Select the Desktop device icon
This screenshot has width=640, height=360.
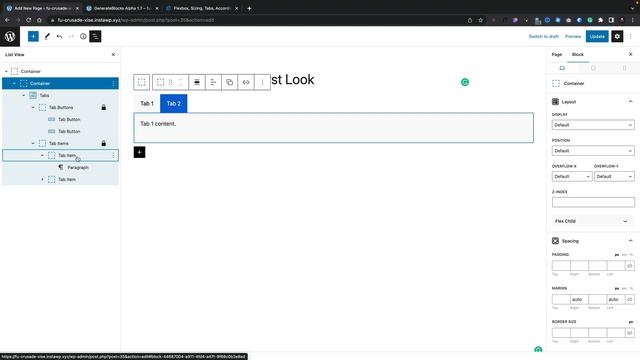click(562, 68)
